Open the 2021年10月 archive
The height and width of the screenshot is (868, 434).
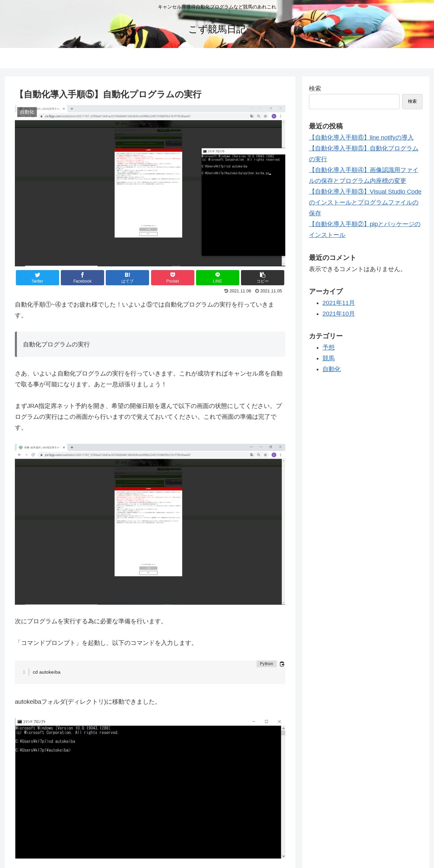pos(338,314)
